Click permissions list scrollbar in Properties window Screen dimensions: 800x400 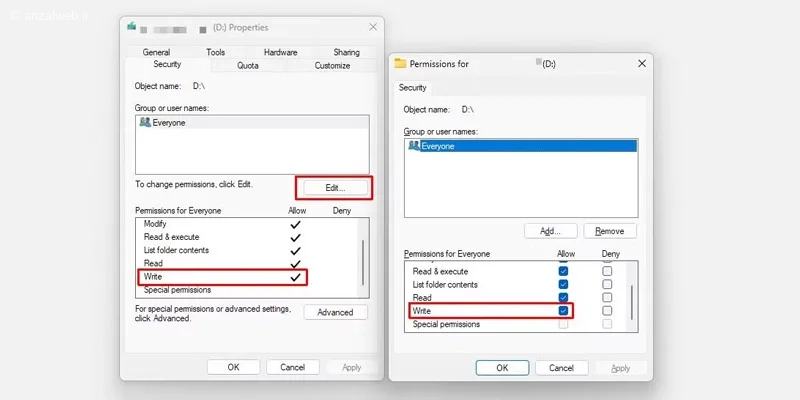pos(363,262)
